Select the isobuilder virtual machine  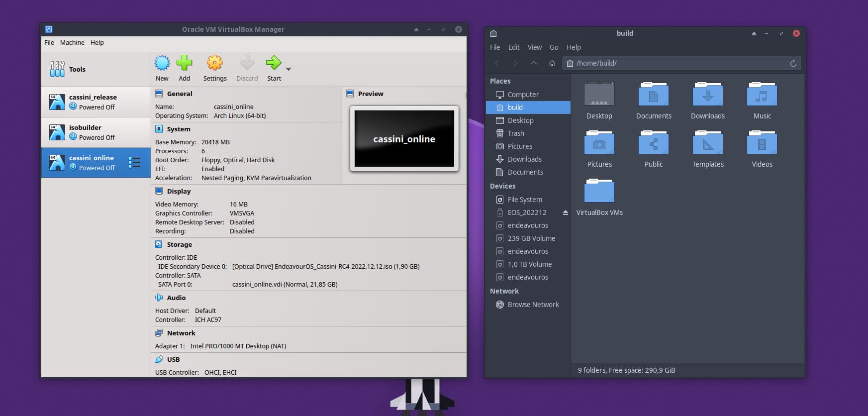(96, 132)
